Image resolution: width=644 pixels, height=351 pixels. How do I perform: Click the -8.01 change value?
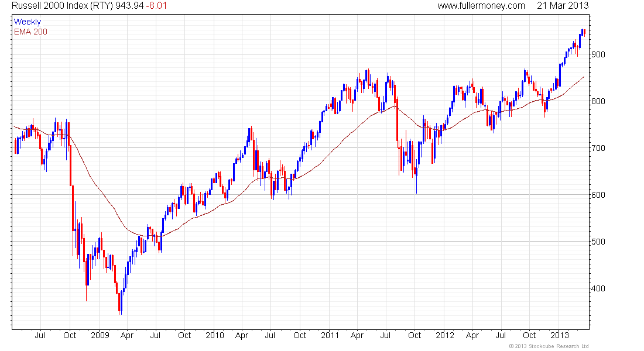point(156,6)
